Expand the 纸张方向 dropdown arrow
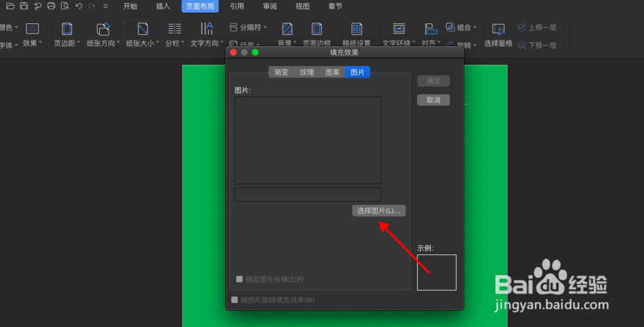Viewport: 644px width, 327px height. (x=118, y=42)
